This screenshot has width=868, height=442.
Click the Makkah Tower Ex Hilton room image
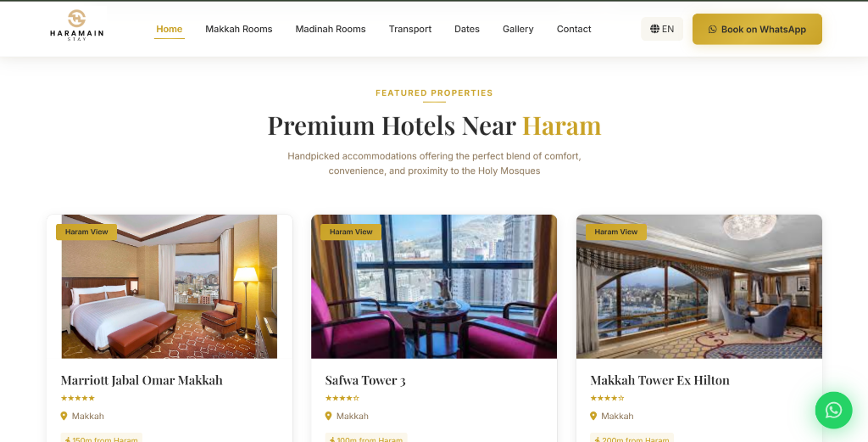(699, 287)
